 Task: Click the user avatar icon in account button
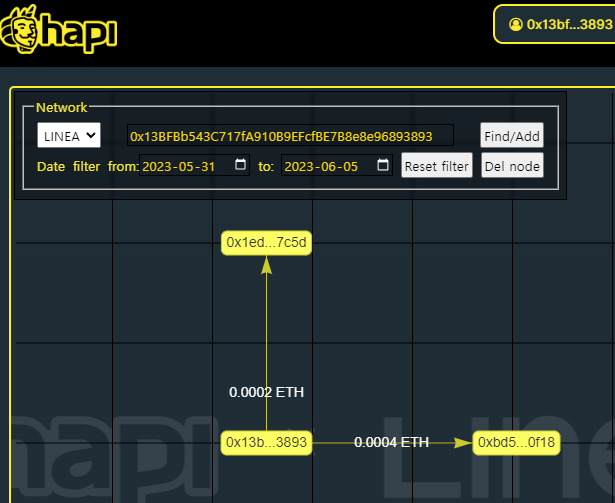pos(516,25)
